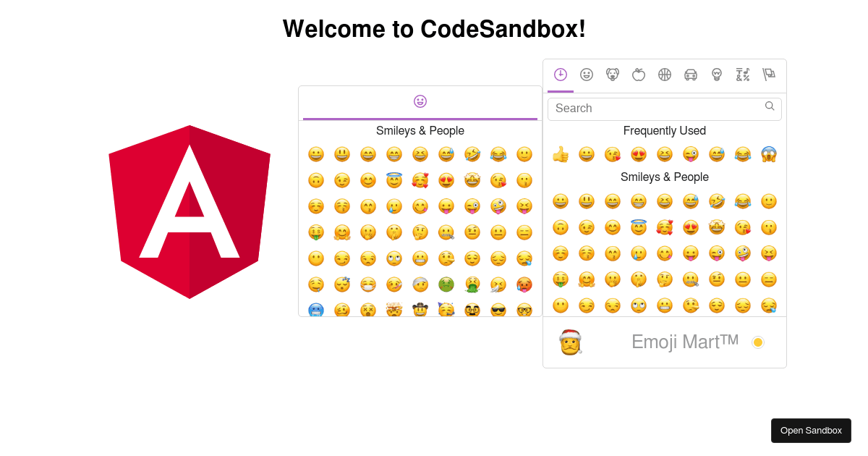
Task: Select the Food & Drink apple icon
Action: [639, 75]
